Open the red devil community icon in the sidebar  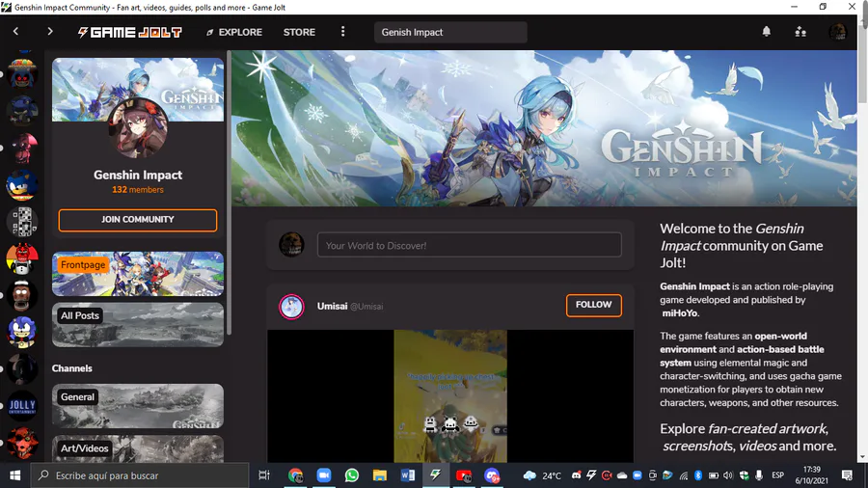(x=22, y=258)
